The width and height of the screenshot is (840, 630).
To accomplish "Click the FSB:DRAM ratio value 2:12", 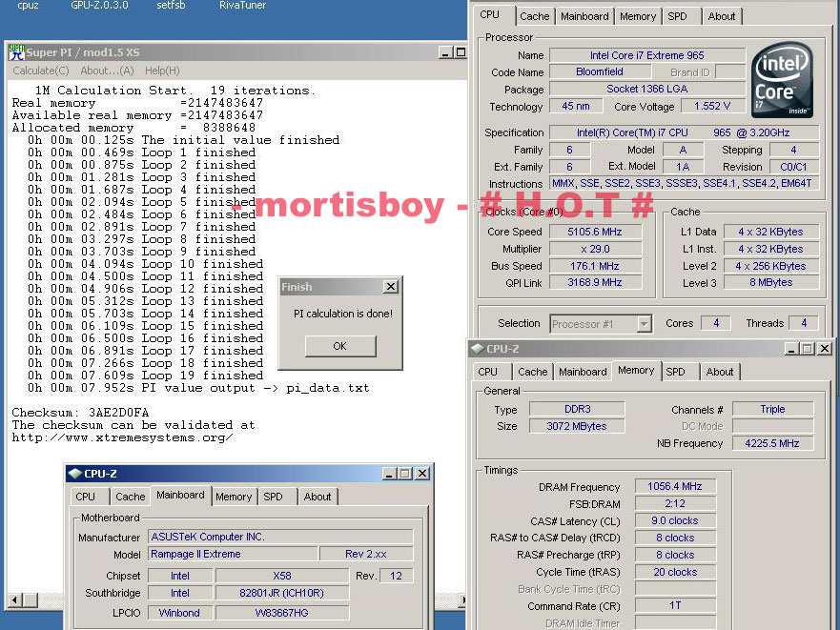I will coord(675,503).
